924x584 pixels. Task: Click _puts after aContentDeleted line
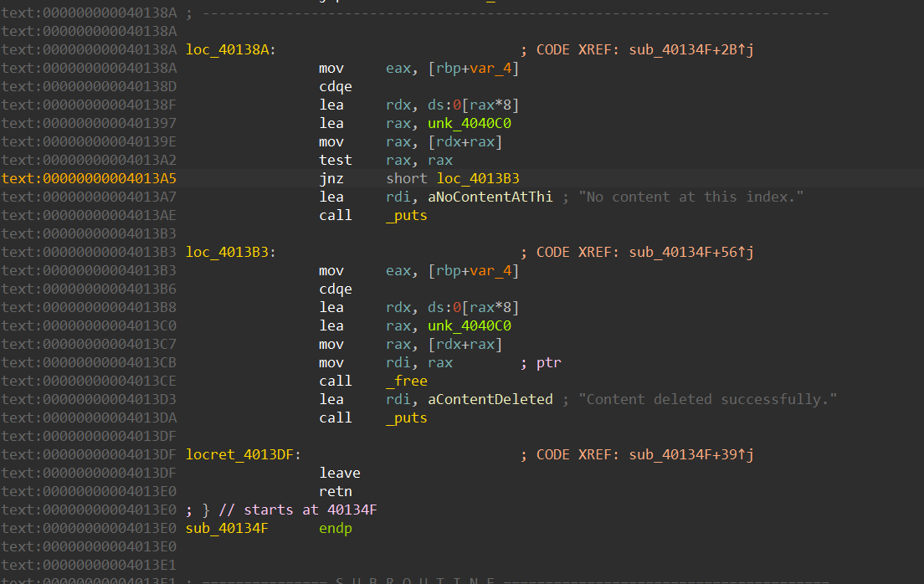pyautogui.click(x=407, y=418)
